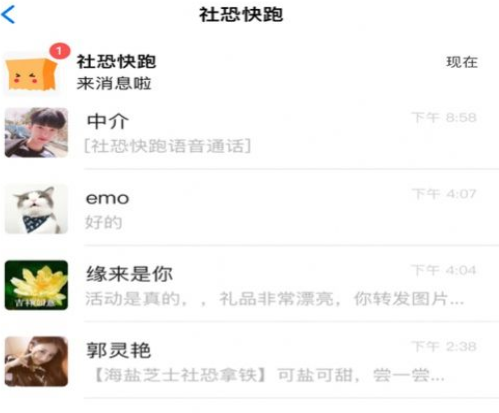Tap 中介's profile photo avatar
Screen dimensions: 499x413
(36, 132)
